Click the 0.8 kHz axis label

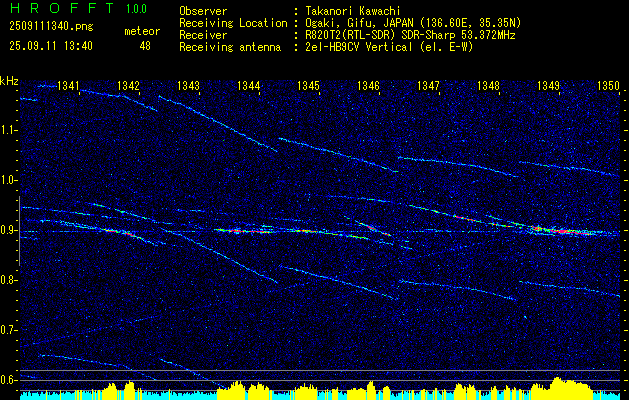9,280
